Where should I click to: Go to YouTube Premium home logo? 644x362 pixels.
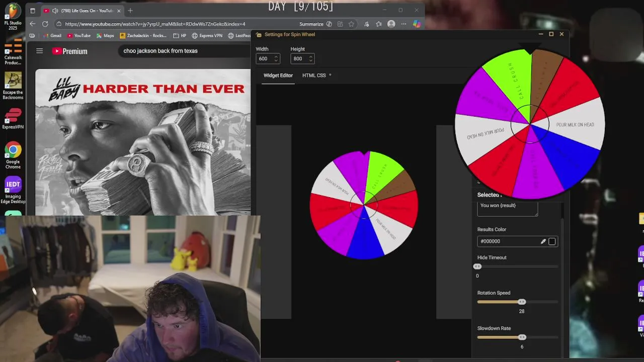point(70,51)
